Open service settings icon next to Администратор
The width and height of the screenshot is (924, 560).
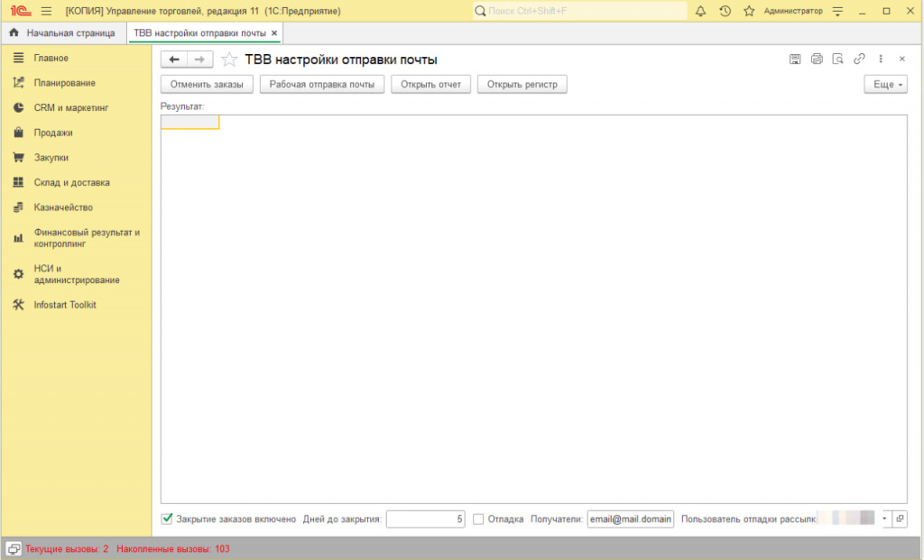pyautogui.click(x=837, y=11)
